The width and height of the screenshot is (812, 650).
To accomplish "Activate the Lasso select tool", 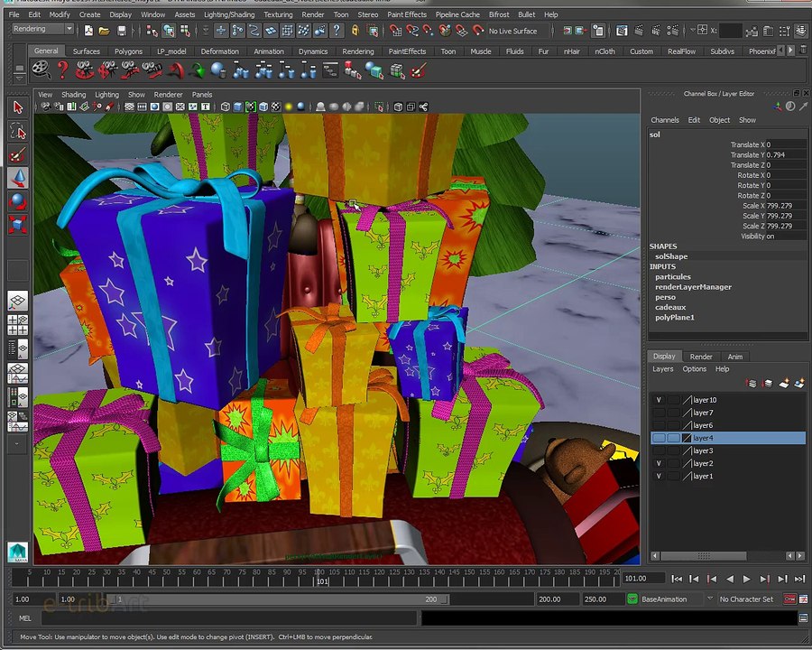I will click(18, 132).
